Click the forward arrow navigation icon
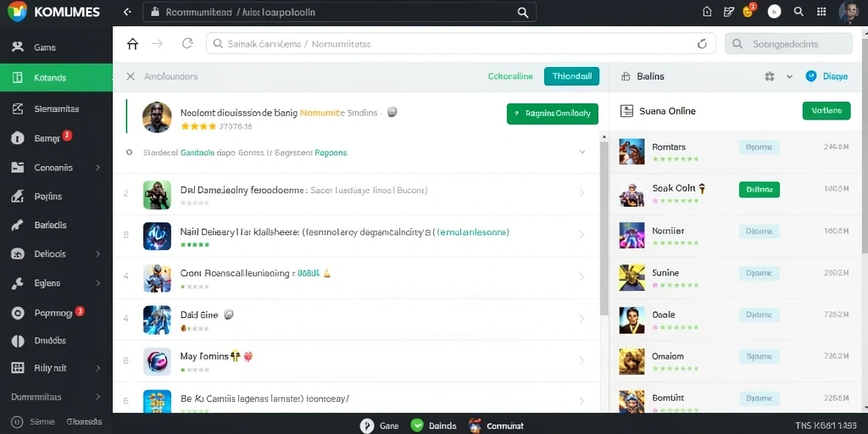Viewport: 868px width, 434px height. (157, 44)
